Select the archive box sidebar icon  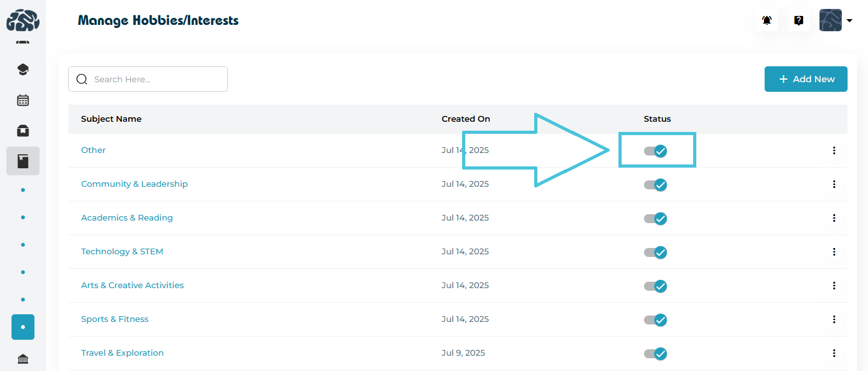23,131
